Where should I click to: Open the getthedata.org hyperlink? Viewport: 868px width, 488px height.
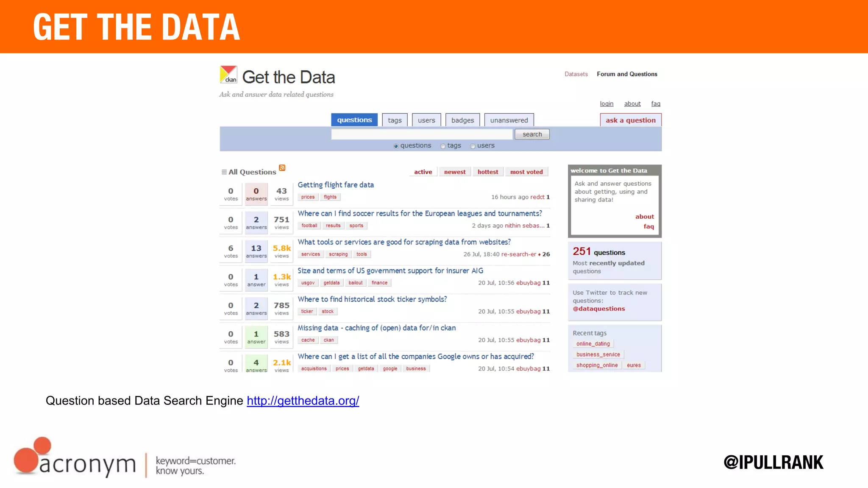click(303, 401)
